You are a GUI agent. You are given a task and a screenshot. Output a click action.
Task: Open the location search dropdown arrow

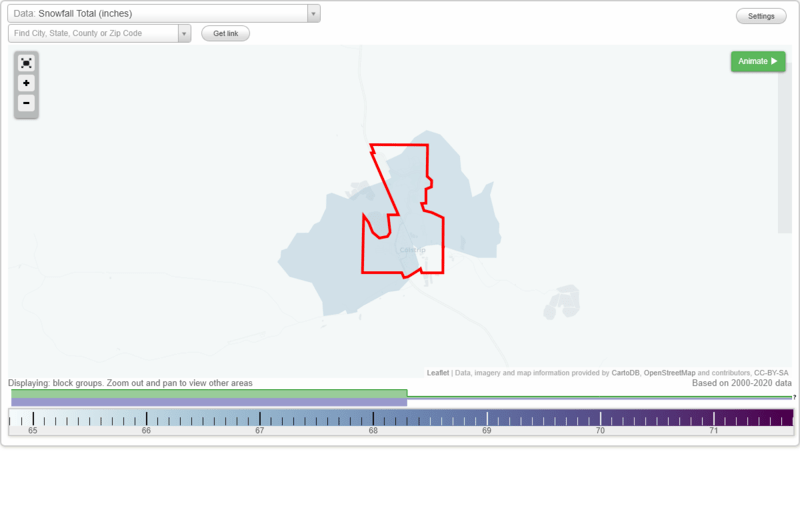pyautogui.click(x=184, y=34)
